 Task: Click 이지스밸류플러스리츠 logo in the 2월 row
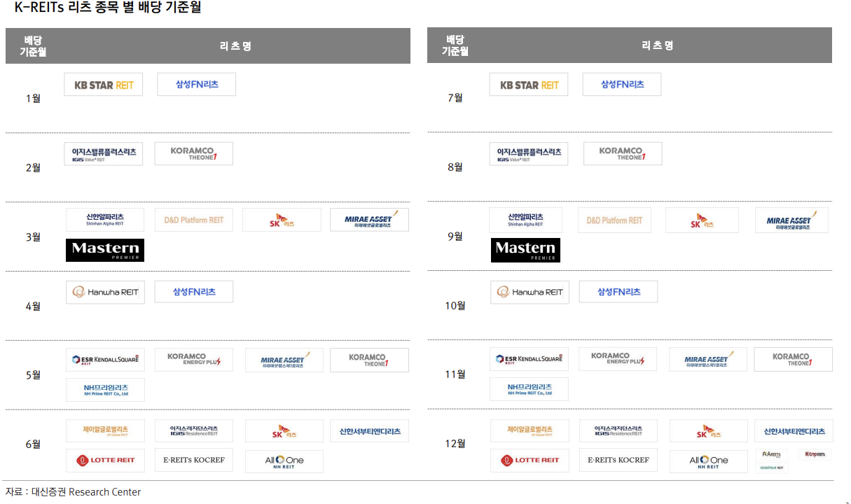coord(104,154)
